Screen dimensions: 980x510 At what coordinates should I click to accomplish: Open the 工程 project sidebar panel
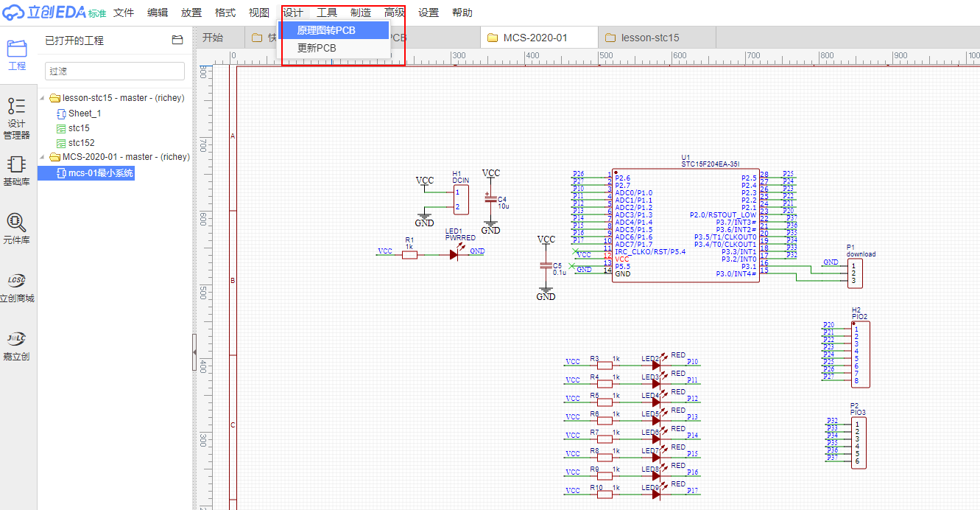tap(16, 55)
